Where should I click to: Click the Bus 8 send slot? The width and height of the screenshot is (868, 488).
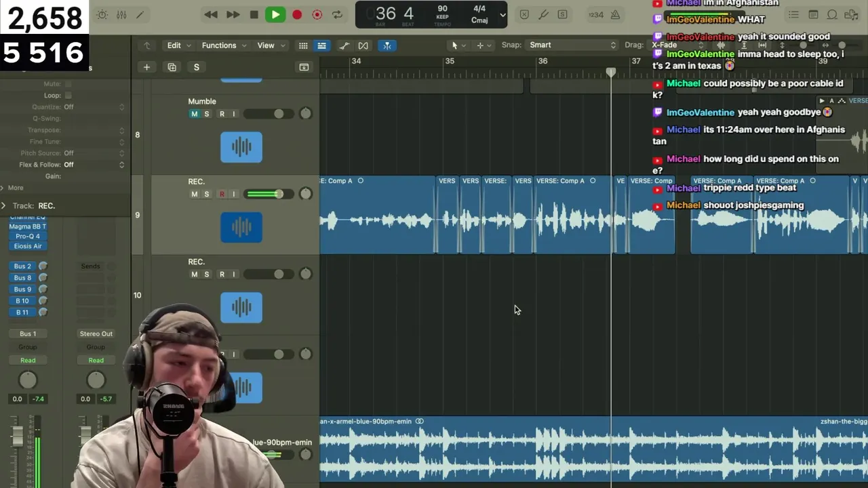coord(22,278)
